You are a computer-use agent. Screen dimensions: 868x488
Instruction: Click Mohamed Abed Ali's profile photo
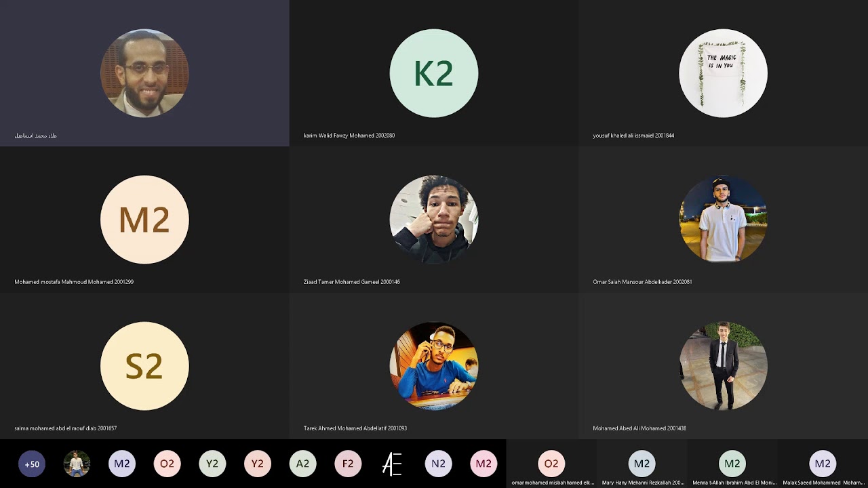pos(723,366)
